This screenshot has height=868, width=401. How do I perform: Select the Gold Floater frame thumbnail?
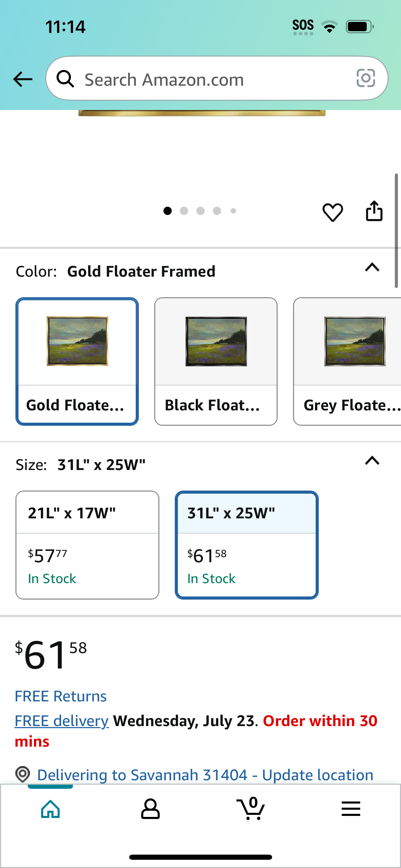(77, 362)
